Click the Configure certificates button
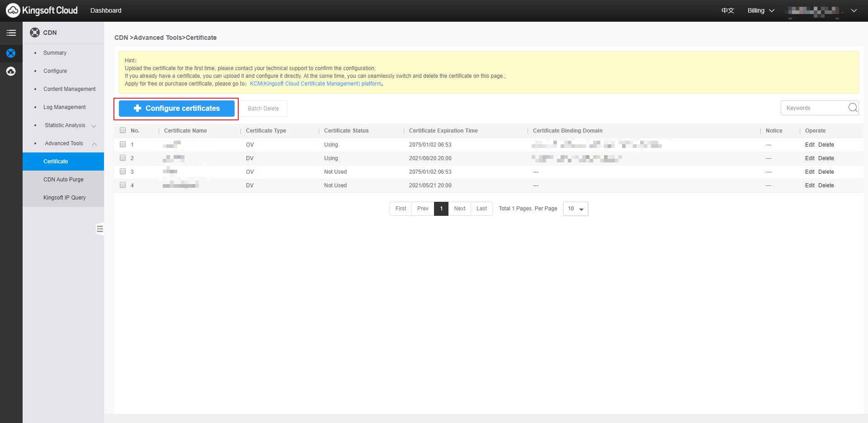 tap(176, 109)
